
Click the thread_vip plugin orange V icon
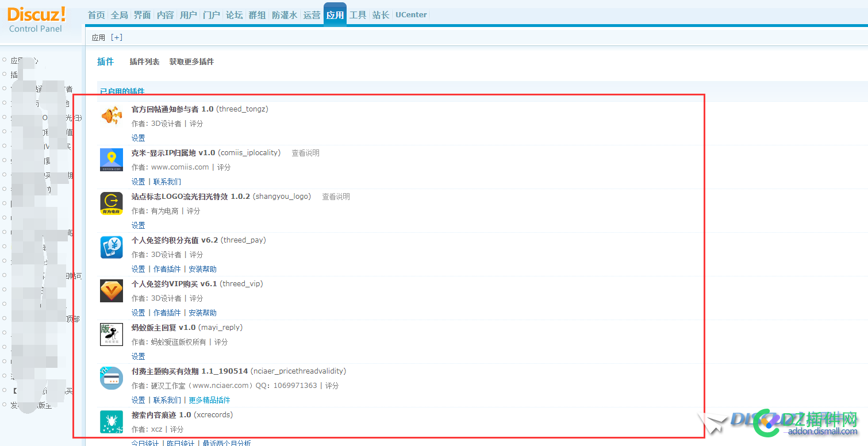point(112,291)
